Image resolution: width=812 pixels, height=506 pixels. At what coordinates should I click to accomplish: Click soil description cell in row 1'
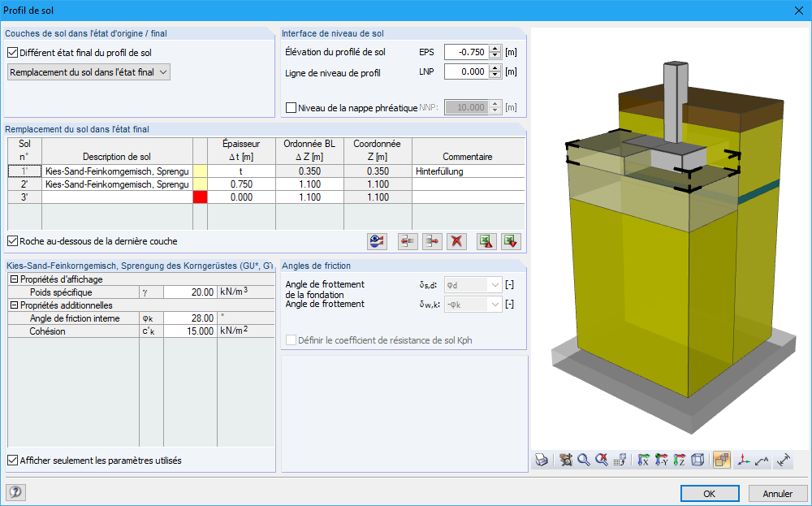coord(117,171)
